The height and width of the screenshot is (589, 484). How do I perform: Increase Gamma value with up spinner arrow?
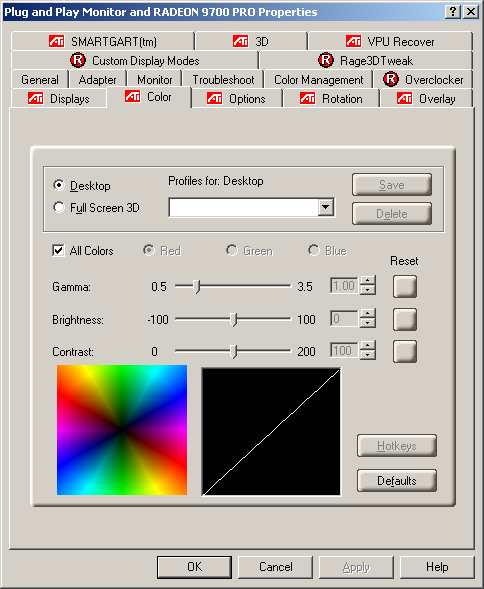(368, 281)
